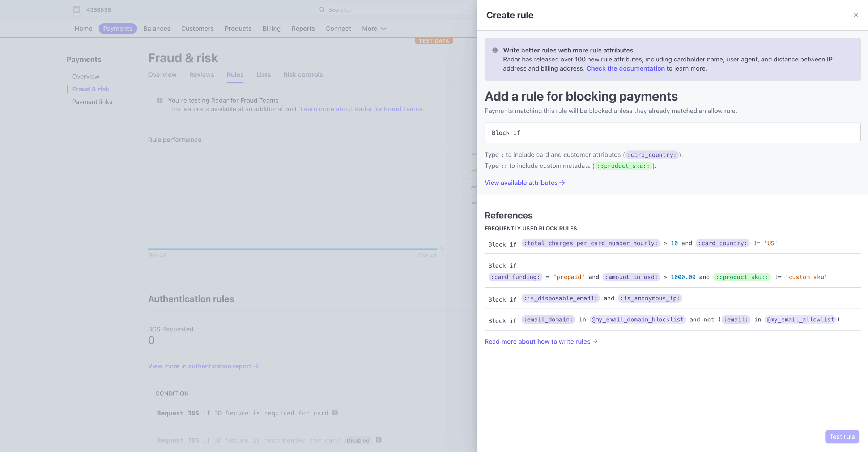Click the info icon in the rule attributes banner
Viewport: 868px width, 452px height.
point(495,50)
